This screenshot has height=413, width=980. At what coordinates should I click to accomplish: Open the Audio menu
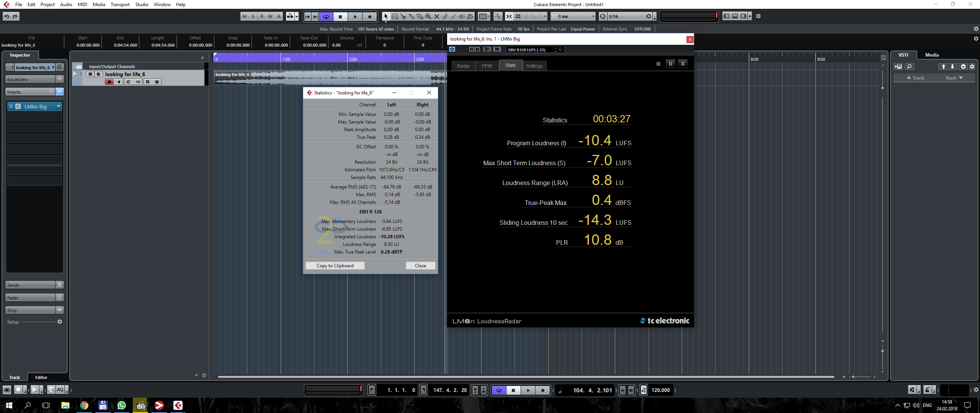point(66,4)
